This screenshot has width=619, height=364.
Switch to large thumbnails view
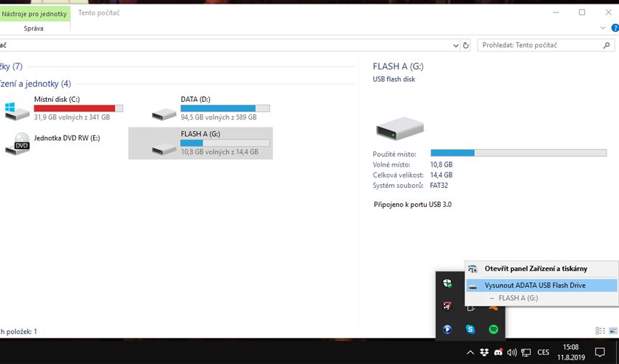point(611,331)
